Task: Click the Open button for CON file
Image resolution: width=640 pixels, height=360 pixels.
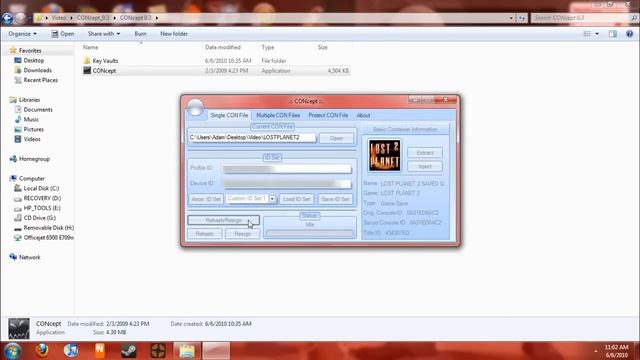Action: coord(336,138)
